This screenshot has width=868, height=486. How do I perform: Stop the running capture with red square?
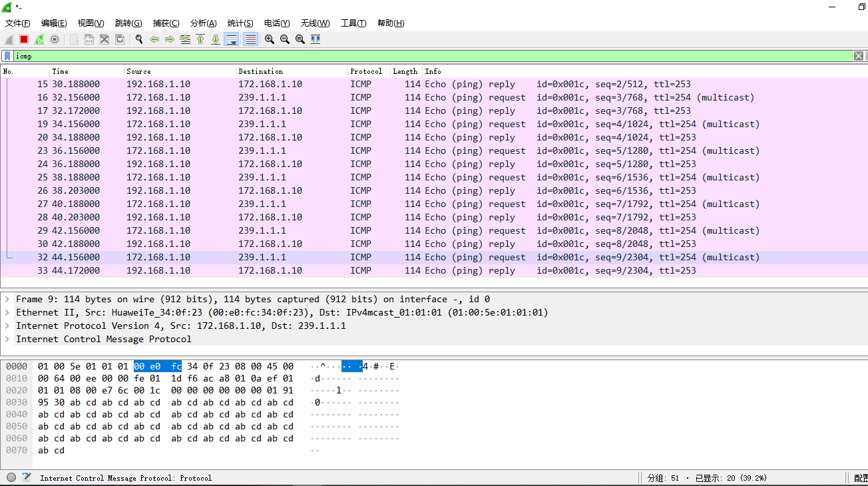pyautogui.click(x=24, y=39)
